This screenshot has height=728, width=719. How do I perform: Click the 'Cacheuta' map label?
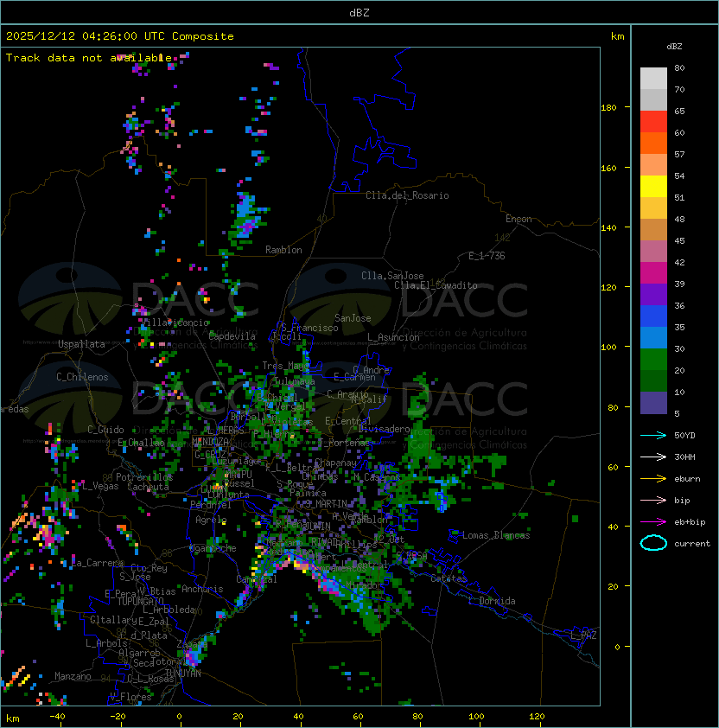click(x=148, y=487)
